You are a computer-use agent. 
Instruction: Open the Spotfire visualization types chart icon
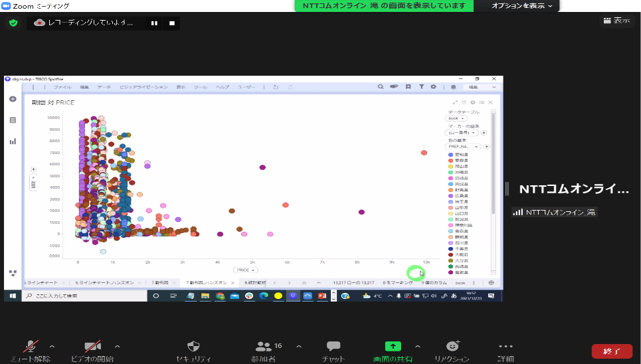(x=13, y=141)
